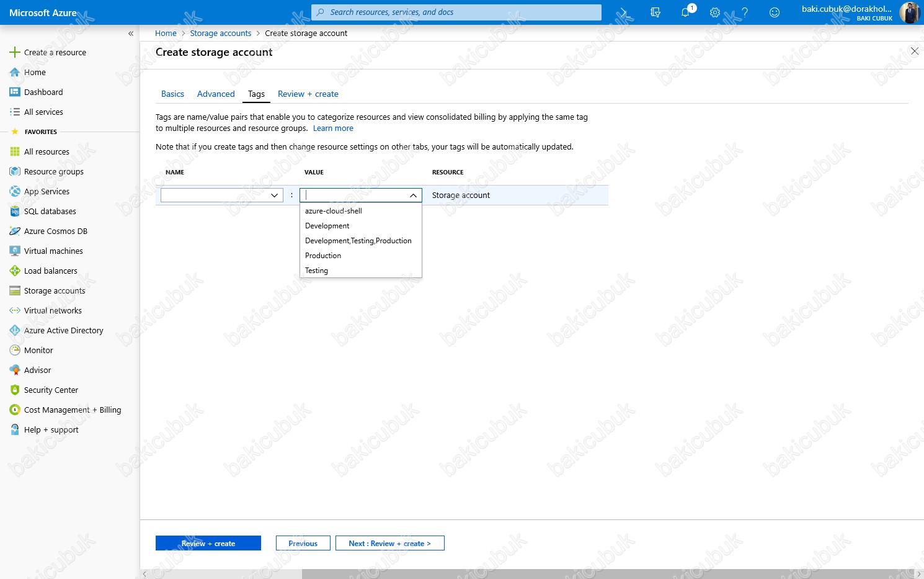Click the account profile avatar
Viewport: 924px width, 579px height.
point(910,12)
